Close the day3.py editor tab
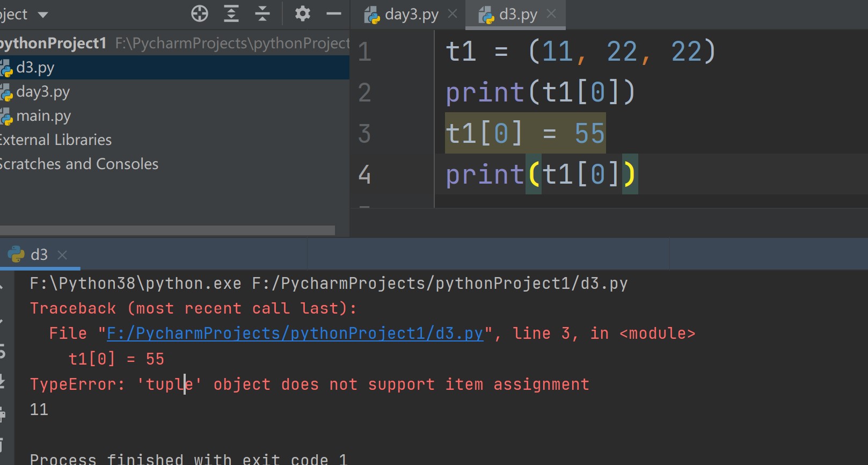 (453, 14)
